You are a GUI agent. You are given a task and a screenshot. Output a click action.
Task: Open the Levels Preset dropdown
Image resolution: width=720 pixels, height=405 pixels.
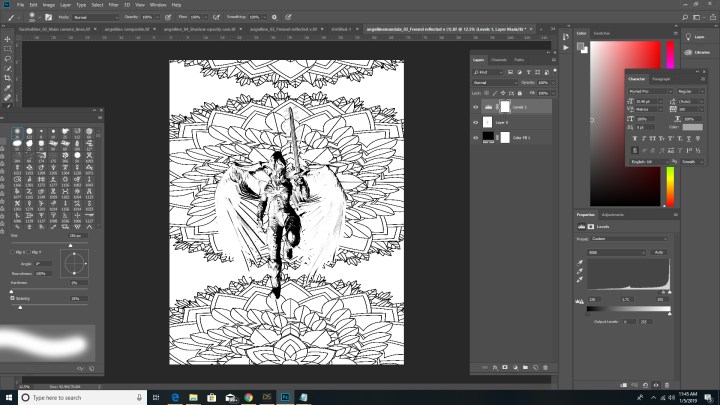tap(630, 238)
